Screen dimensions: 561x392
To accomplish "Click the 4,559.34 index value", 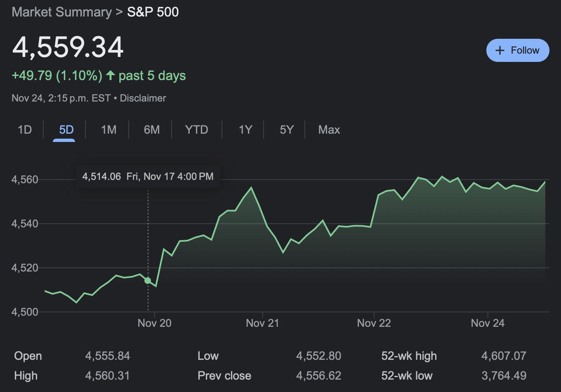I will [68, 47].
